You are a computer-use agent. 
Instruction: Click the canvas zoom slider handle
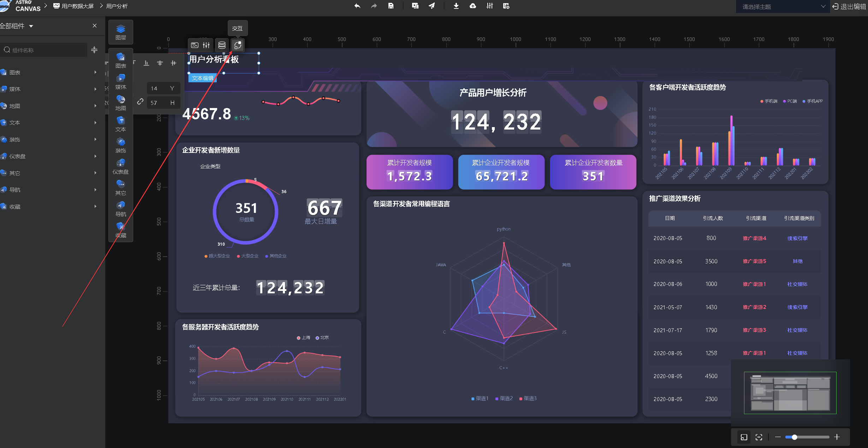coord(794,437)
